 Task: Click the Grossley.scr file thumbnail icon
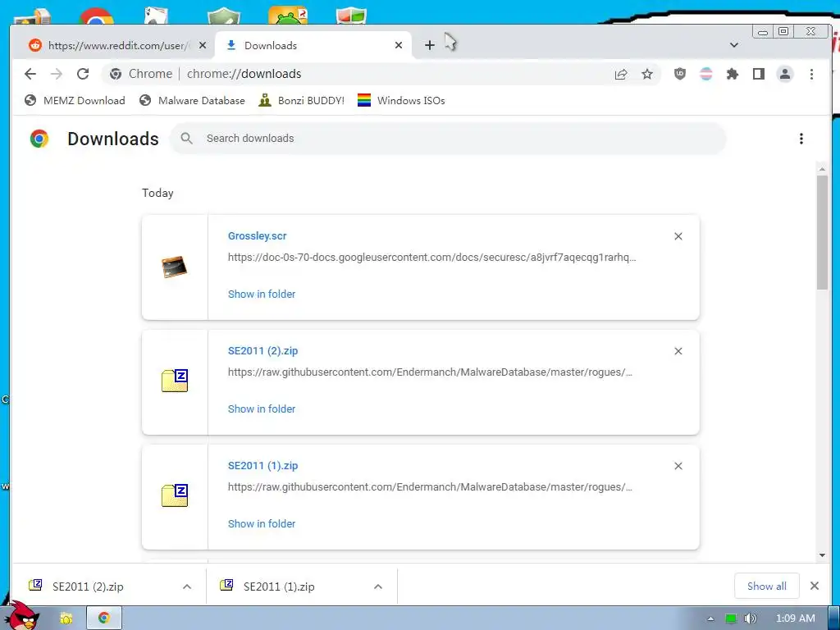[175, 267]
